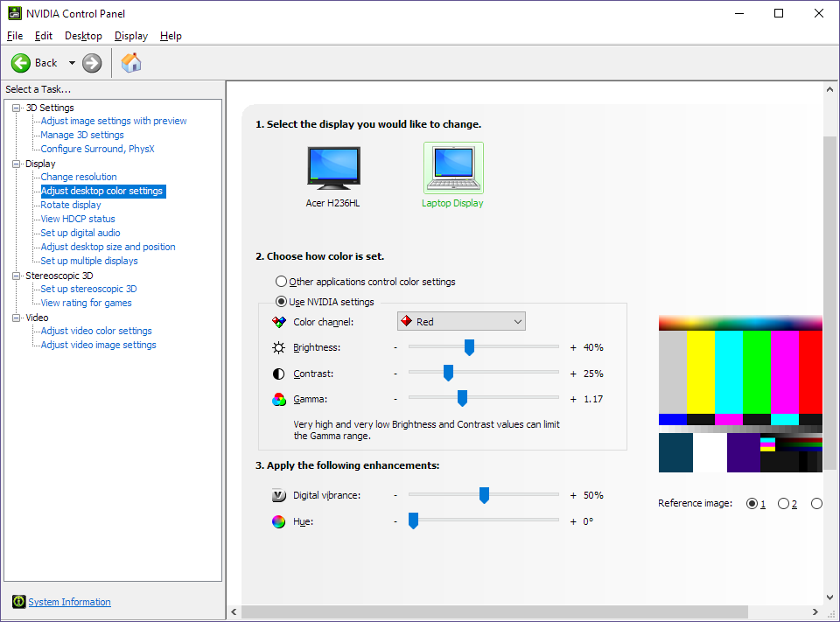Select the Laptop Display icon
840x622 pixels.
point(453,168)
